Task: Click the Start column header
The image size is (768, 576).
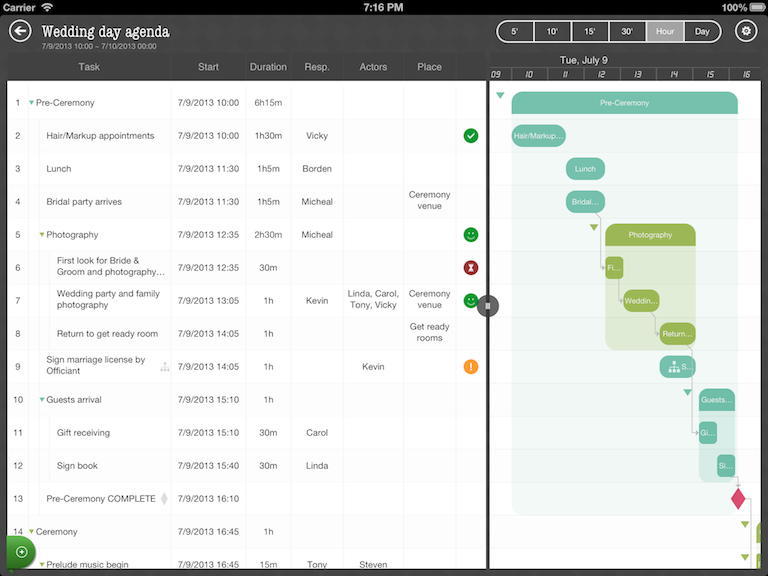Action: coord(208,67)
